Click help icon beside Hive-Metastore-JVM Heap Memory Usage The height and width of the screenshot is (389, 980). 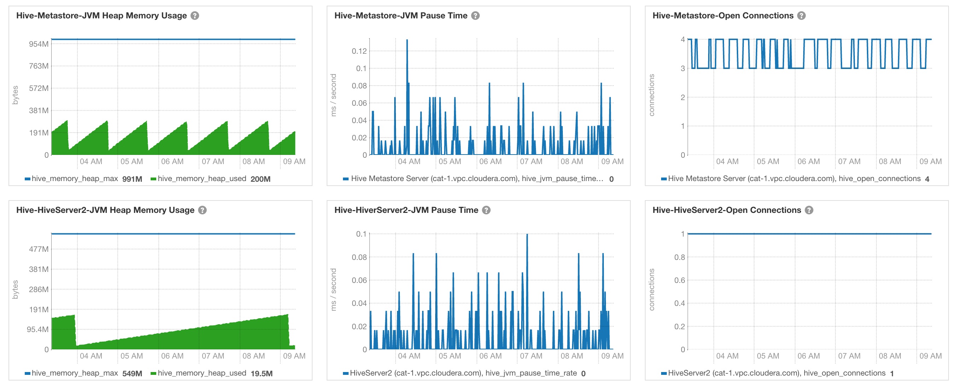[195, 16]
